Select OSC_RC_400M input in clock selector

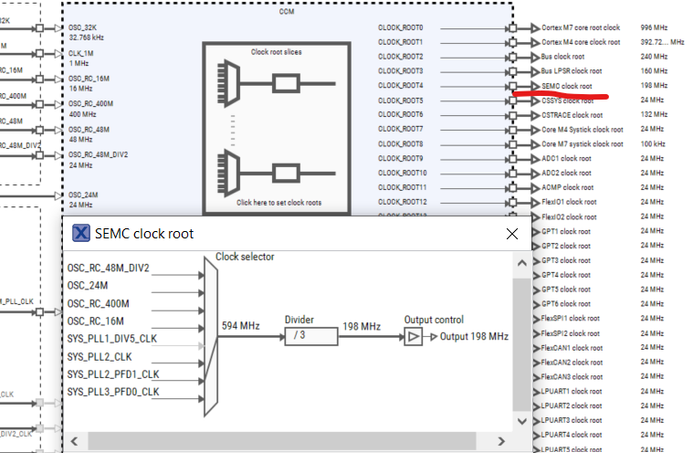(98, 304)
